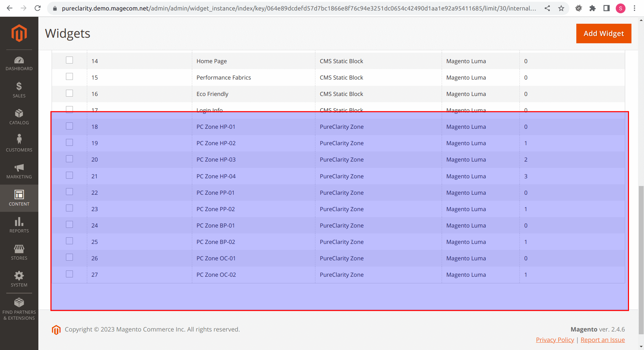Screen dimensions: 644x350
Task: Select checkbox for widget 14 Home Page
Action: (x=69, y=60)
